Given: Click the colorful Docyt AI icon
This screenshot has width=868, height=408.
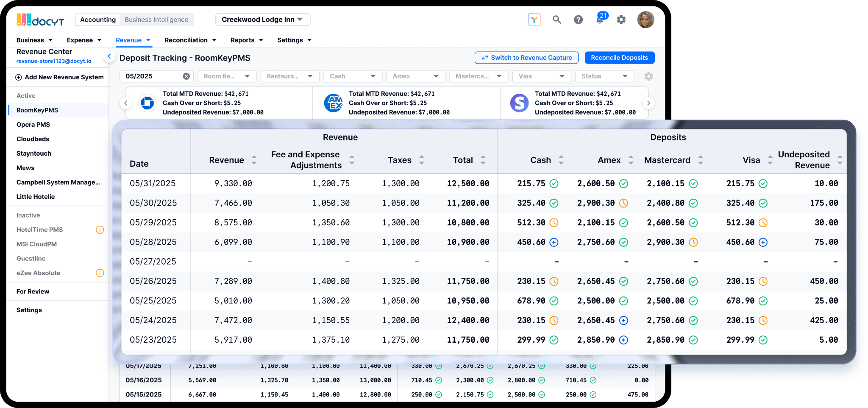Looking at the screenshot, I should 534,20.
